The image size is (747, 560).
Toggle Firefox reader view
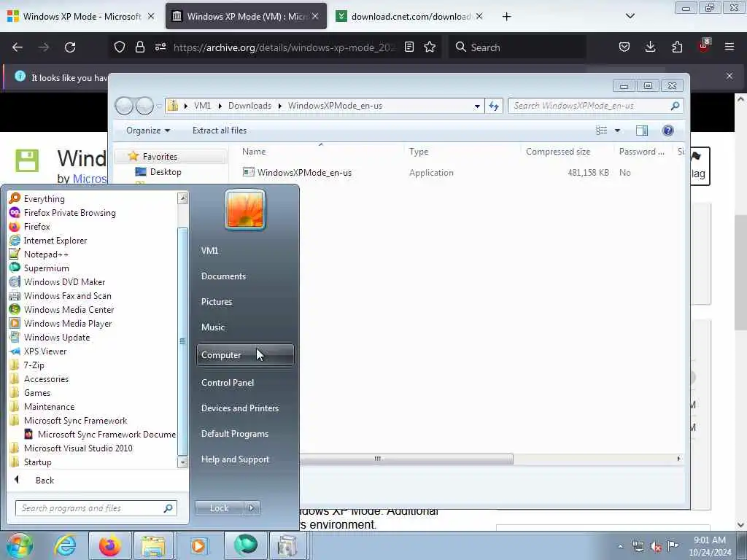409,47
